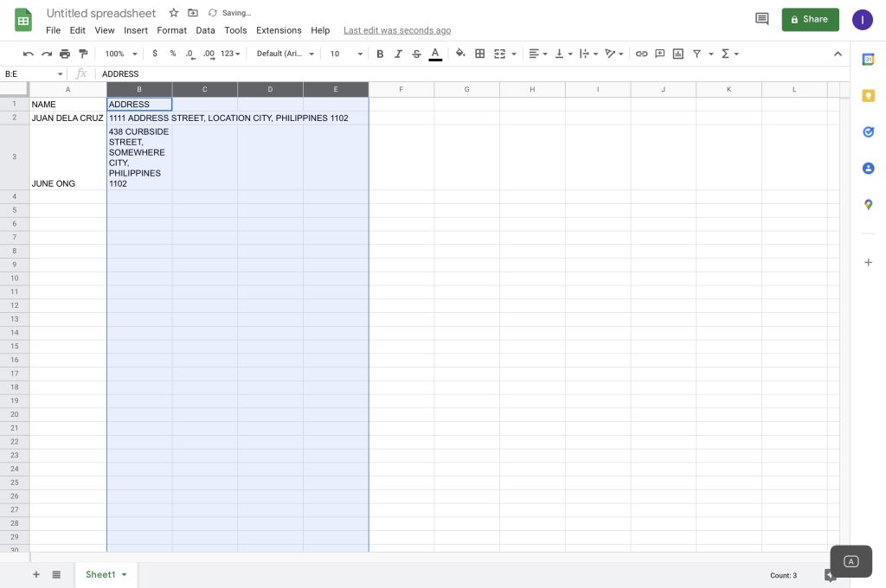Image resolution: width=886 pixels, height=588 pixels.
Task: Toggle italic formatting
Action: pos(398,53)
